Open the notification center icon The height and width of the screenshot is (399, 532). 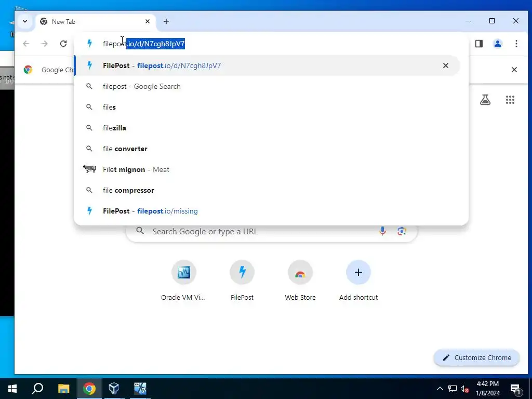tap(515, 389)
